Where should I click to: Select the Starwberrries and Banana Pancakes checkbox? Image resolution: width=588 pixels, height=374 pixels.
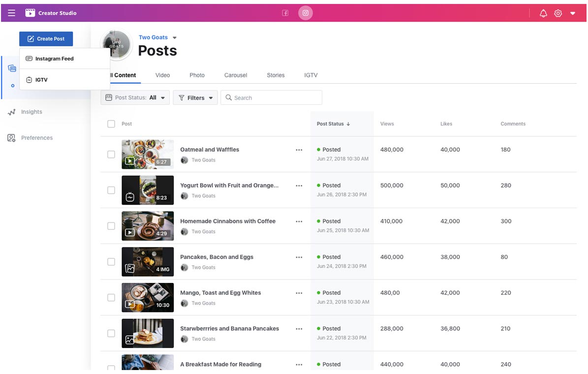tap(111, 333)
